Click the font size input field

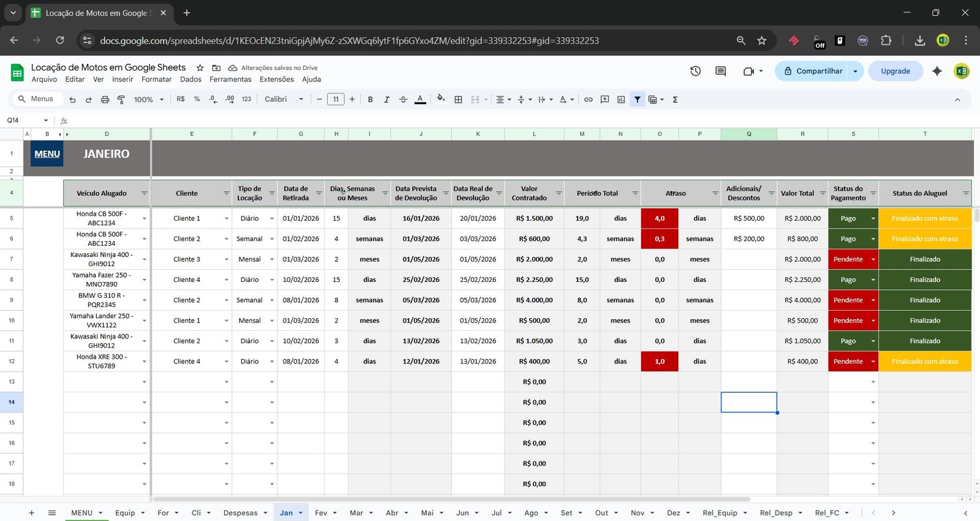(336, 99)
